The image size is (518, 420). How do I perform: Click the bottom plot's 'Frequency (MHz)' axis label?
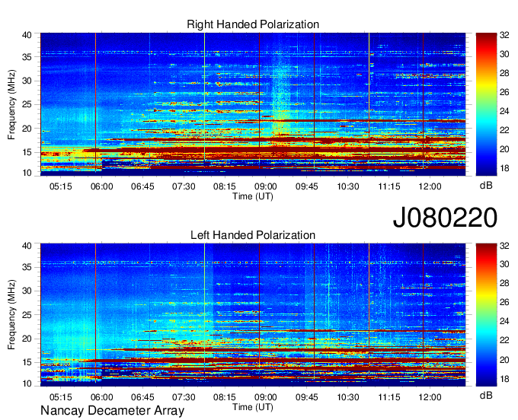(x=11, y=315)
